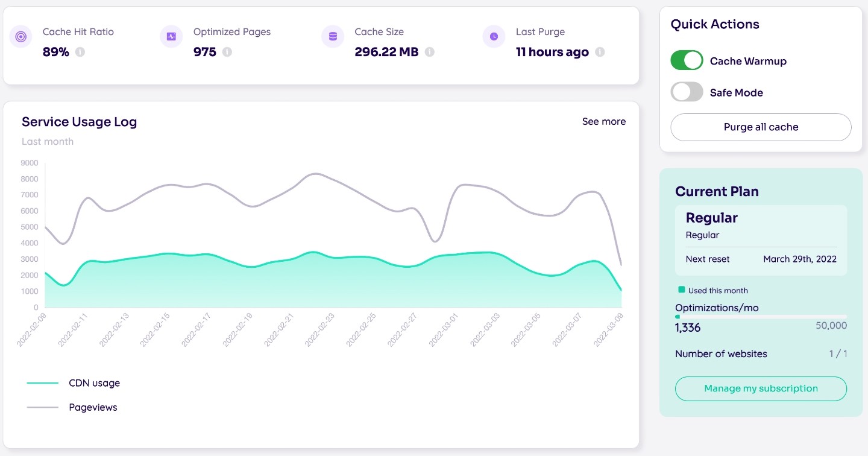Open info tooltip next to 89% value
The width and height of the screenshot is (868, 456).
pyautogui.click(x=80, y=52)
